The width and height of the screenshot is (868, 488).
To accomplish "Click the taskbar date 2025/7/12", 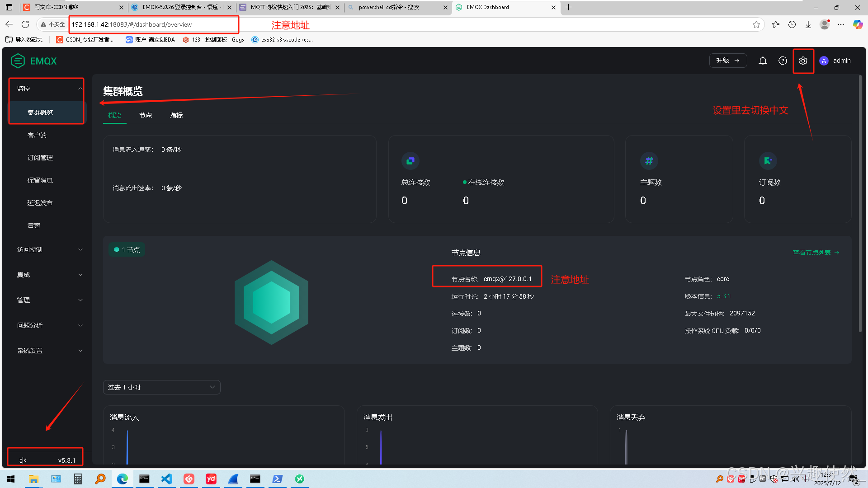I will pos(827,483).
